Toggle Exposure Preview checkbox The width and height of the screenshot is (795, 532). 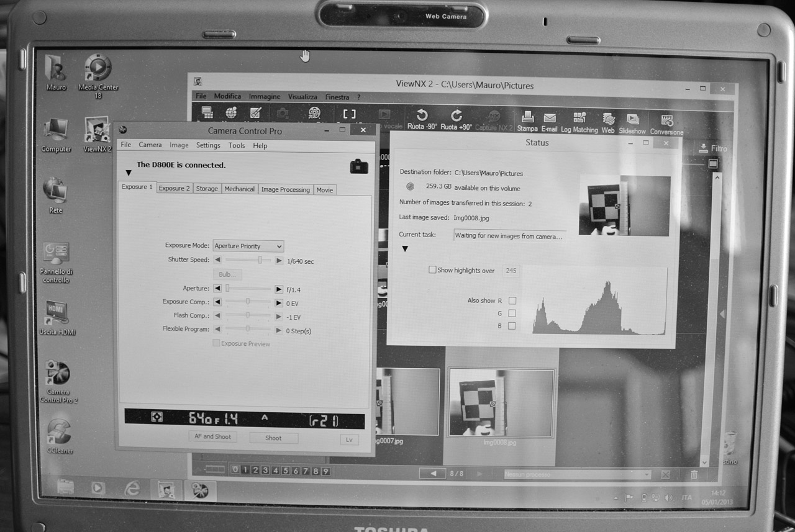216,343
